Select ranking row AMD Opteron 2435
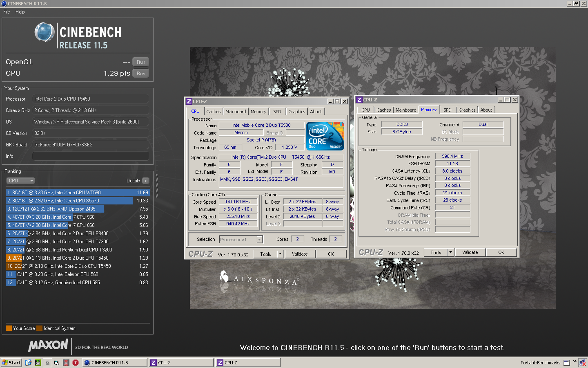Screen dimensions: 588x368 (78, 209)
